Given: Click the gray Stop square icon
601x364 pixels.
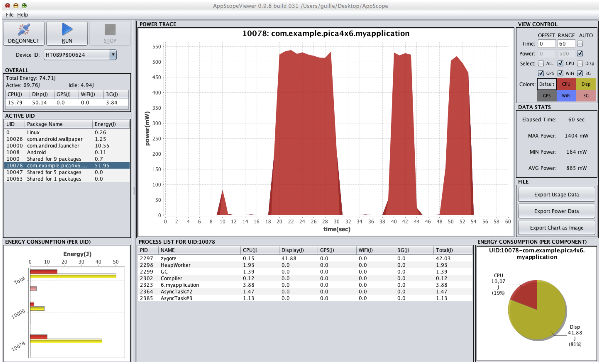Looking at the screenshot, I should 110,30.
